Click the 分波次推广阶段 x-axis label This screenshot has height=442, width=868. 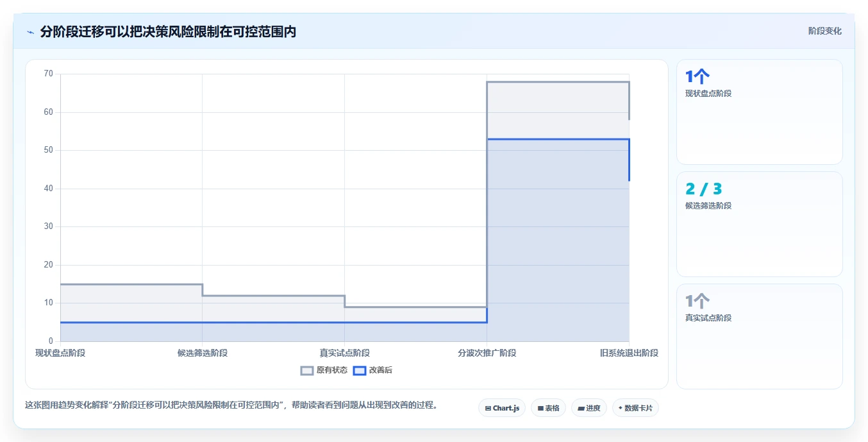(487, 353)
